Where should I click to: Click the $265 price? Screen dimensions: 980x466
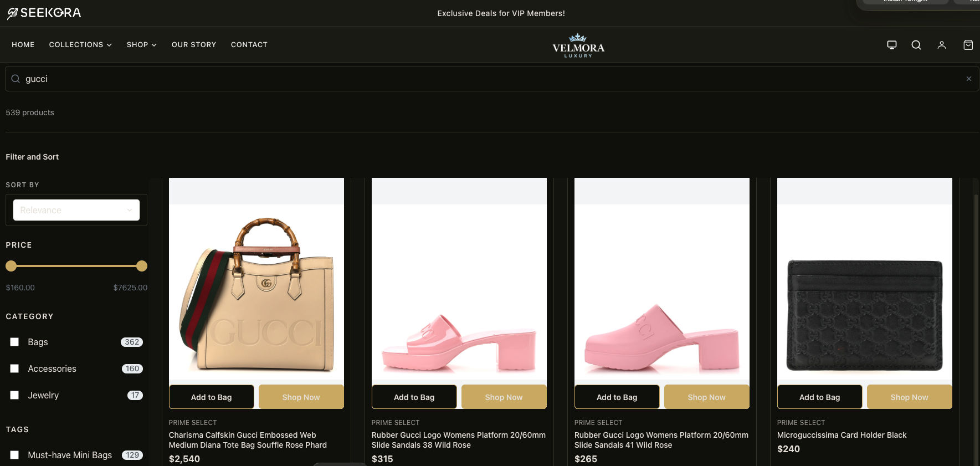click(586, 459)
